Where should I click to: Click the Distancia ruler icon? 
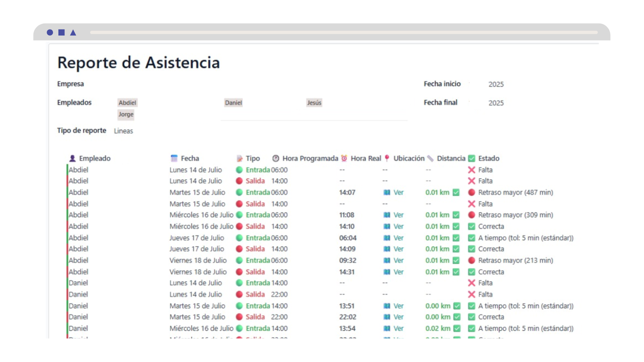[430, 158]
